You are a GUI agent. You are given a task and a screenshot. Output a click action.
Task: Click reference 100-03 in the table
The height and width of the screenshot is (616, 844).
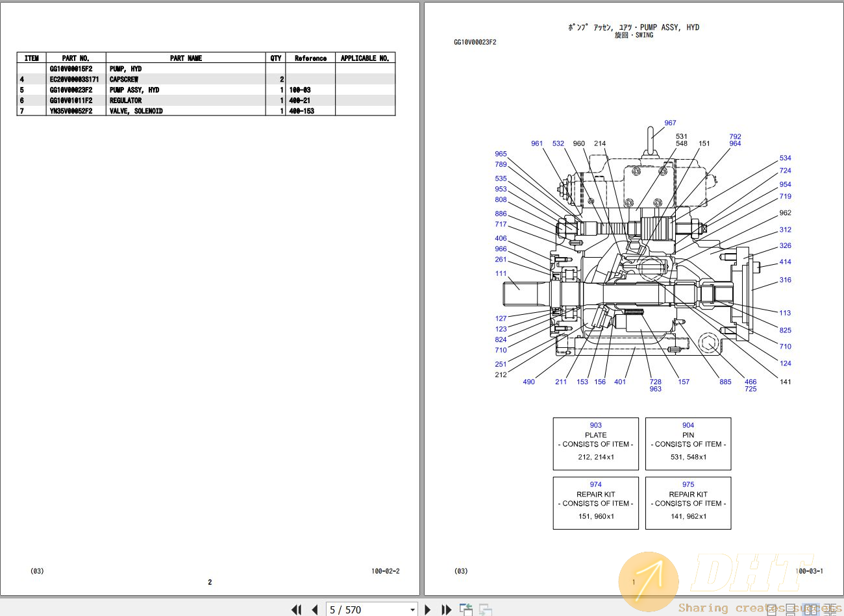click(300, 90)
